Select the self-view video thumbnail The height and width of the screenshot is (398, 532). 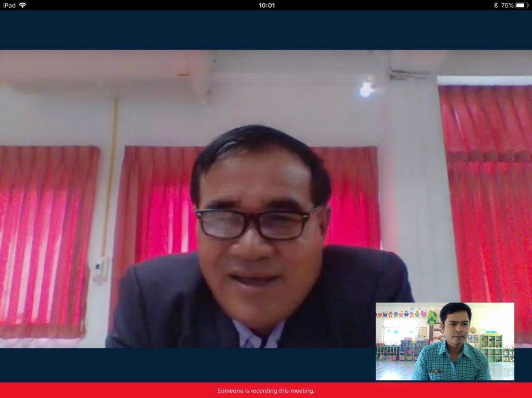[445, 341]
